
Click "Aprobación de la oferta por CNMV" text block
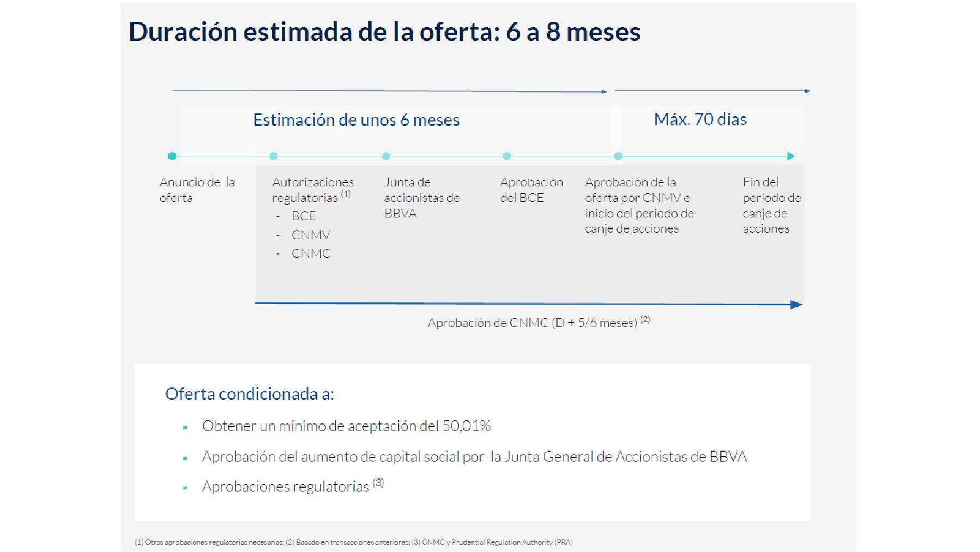click(640, 205)
